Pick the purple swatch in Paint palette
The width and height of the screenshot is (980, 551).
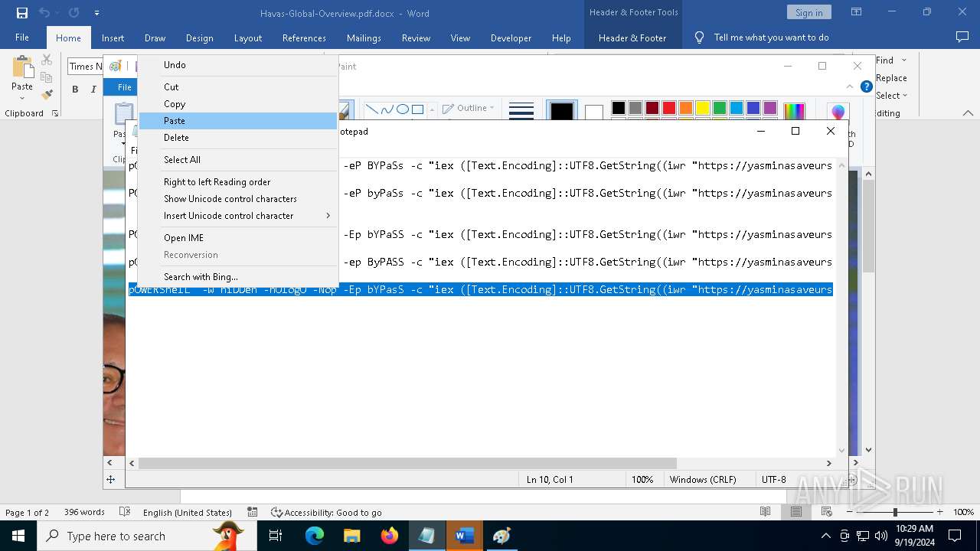770,108
